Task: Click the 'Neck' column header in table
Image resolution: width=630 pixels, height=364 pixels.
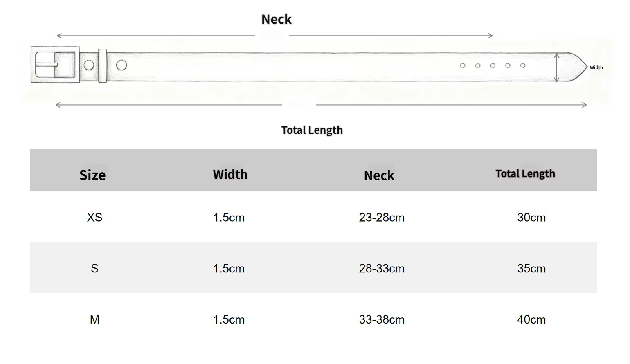Action: (379, 175)
